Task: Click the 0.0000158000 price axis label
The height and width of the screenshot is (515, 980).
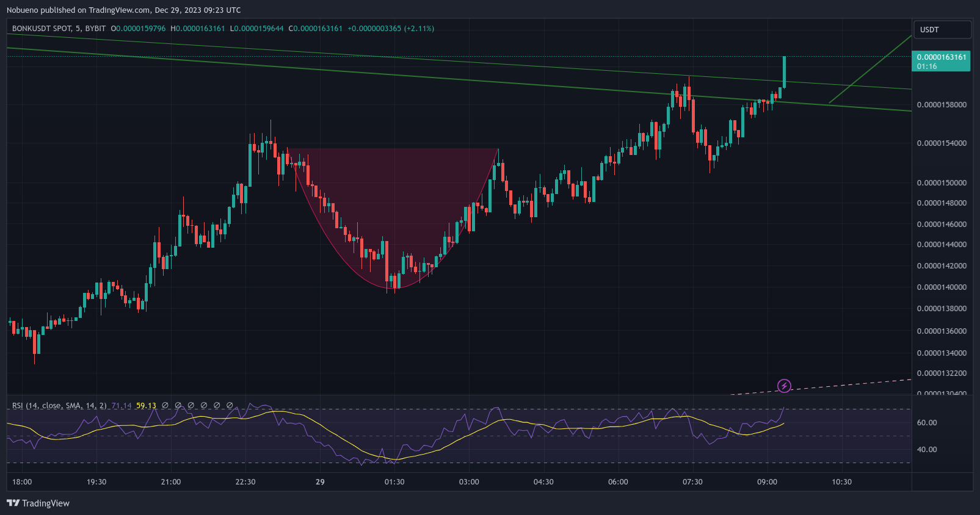Action: pyautogui.click(x=942, y=105)
